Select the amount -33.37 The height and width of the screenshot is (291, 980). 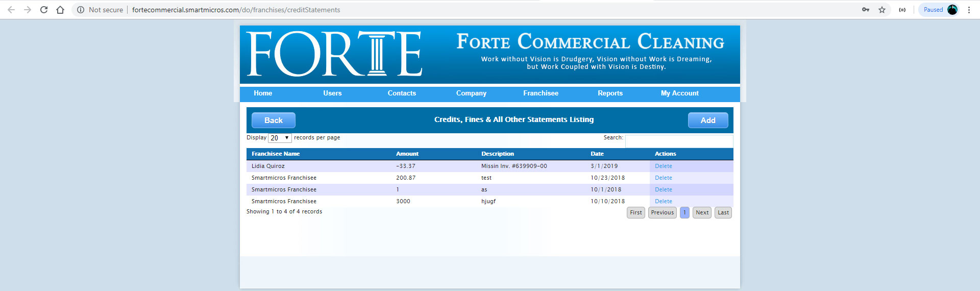(x=406, y=166)
